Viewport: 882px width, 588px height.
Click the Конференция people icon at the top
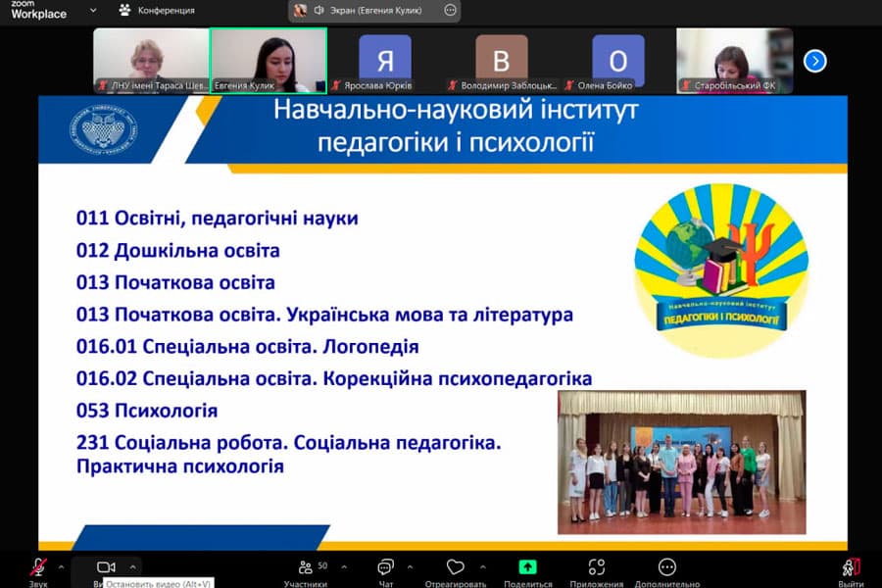pyautogui.click(x=123, y=9)
